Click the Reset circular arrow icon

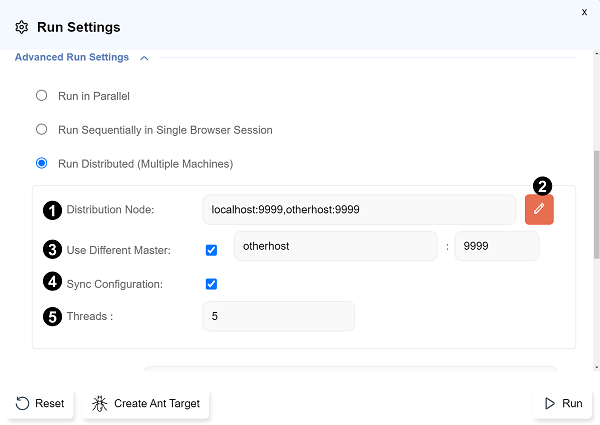pyautogui.click(x=23, y=404)
